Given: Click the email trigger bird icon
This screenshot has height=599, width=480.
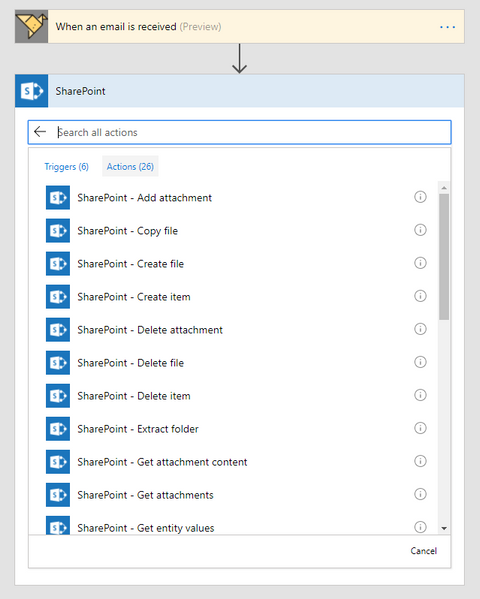Looking at the screenshot, I should 32,27.
